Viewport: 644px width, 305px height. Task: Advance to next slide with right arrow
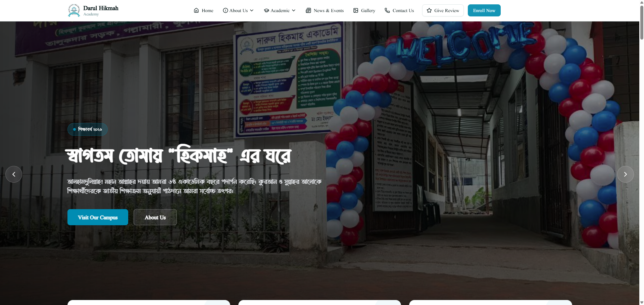point(626,174)
